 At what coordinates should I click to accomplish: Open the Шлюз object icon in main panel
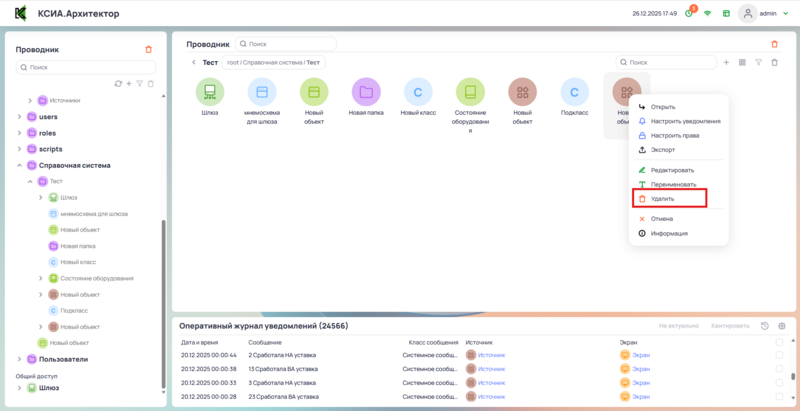tap(210, 93)
